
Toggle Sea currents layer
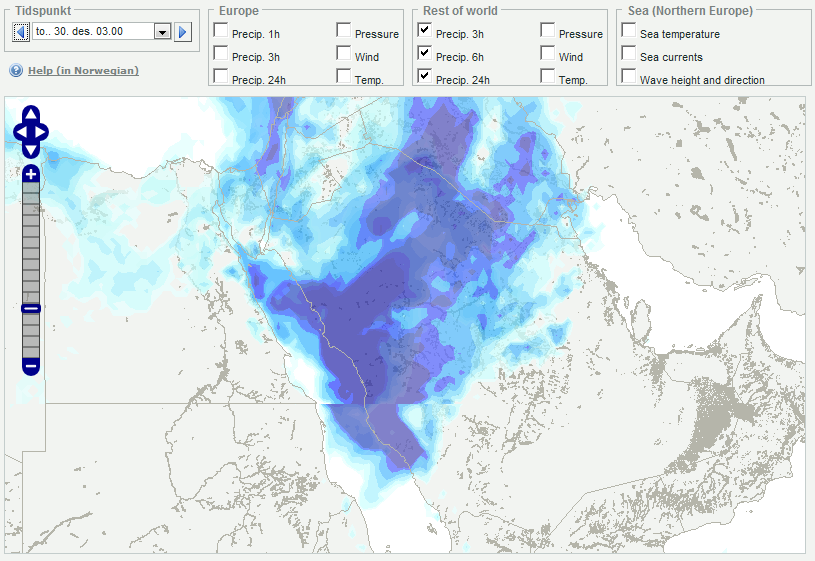(629, 53)
